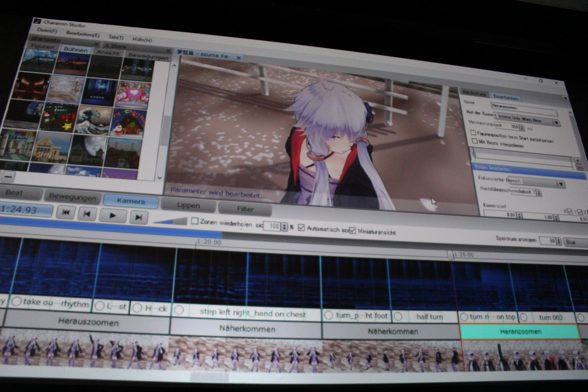Toggle the Kameraziel X checkbox
This screenshot has height=392, width=588.
(570, 212)
